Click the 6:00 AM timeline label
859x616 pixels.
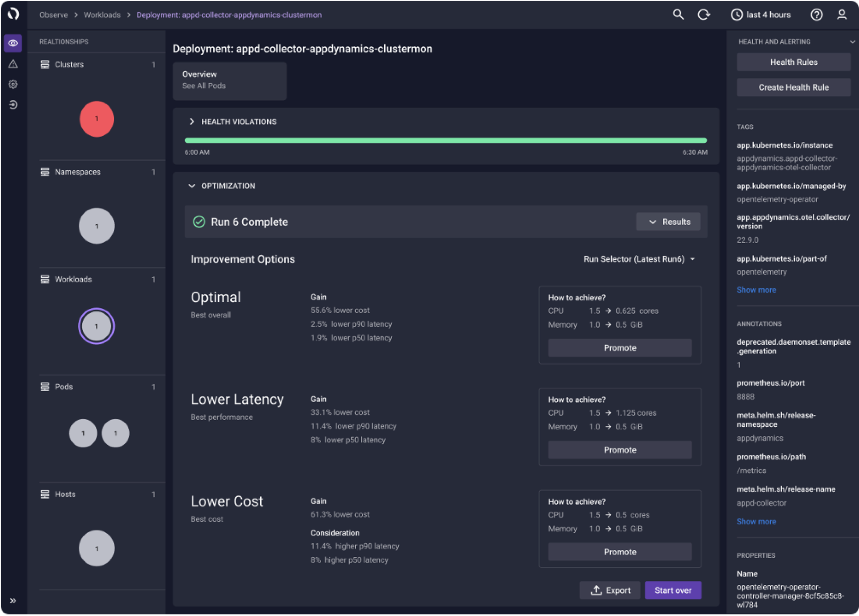point(197,152)
